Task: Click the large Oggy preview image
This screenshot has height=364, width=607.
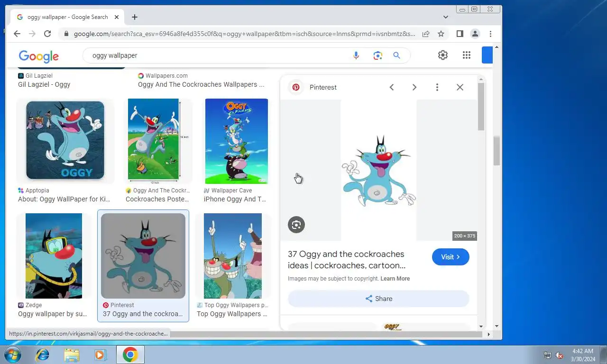Action: point(378,170)
